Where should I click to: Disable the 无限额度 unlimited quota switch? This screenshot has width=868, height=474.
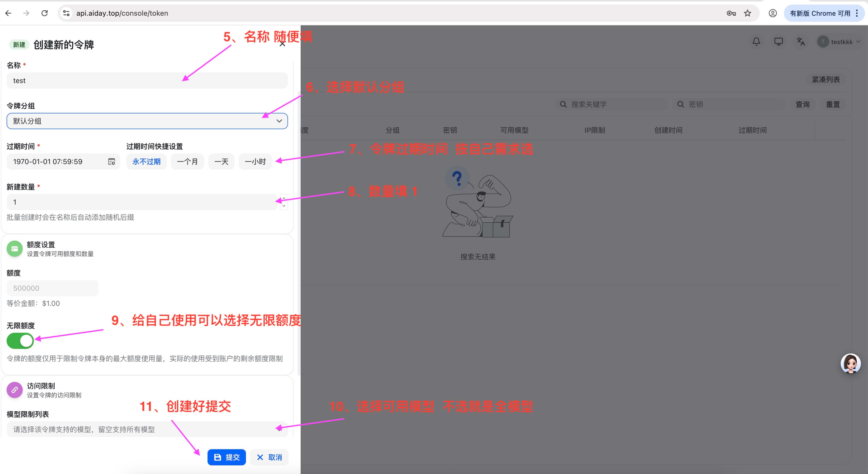pos(20,341)
